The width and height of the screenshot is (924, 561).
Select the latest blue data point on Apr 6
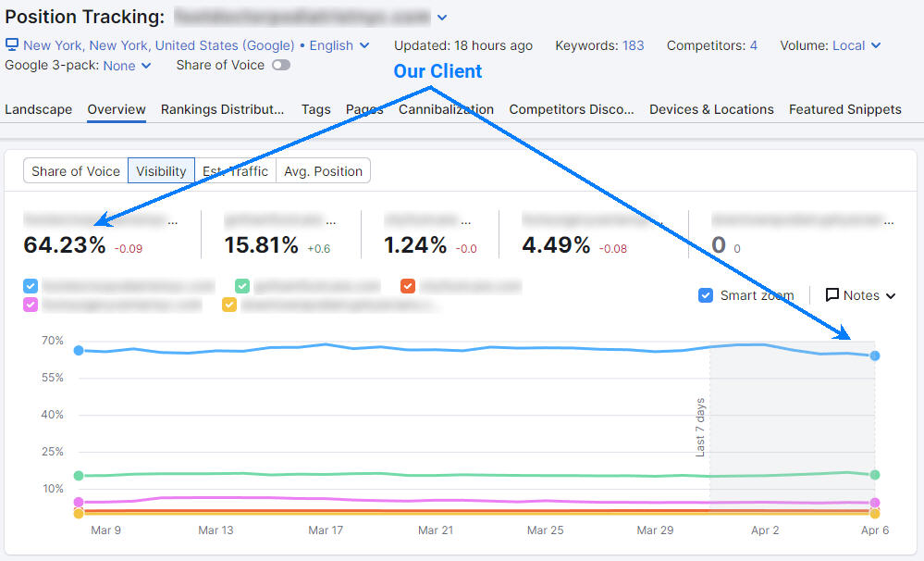(874, 355)
